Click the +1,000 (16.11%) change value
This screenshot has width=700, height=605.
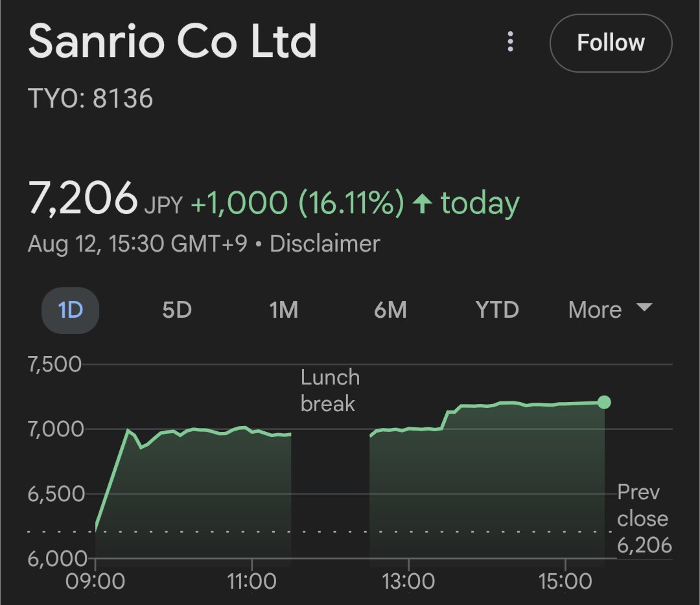(x=297, y=203)
